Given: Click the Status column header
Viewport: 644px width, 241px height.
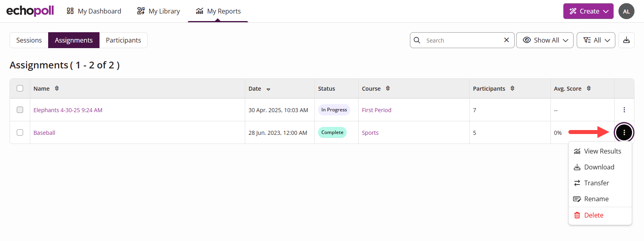Looking at the screenshot, I should (x=326, y=89).
